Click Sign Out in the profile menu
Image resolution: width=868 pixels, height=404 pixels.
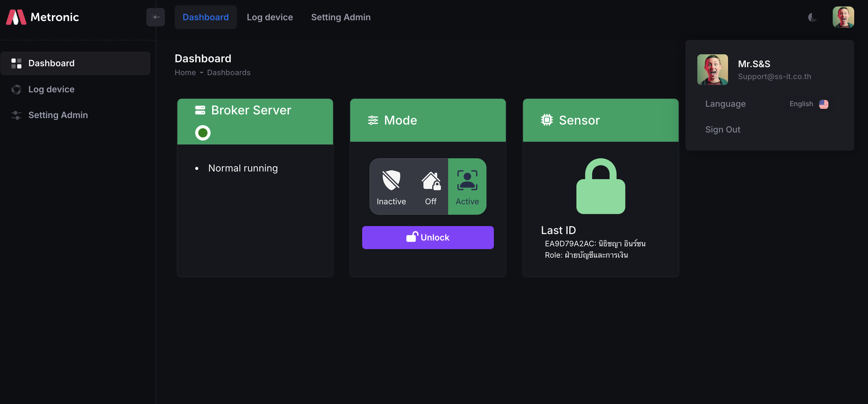[x=723, y=129]
